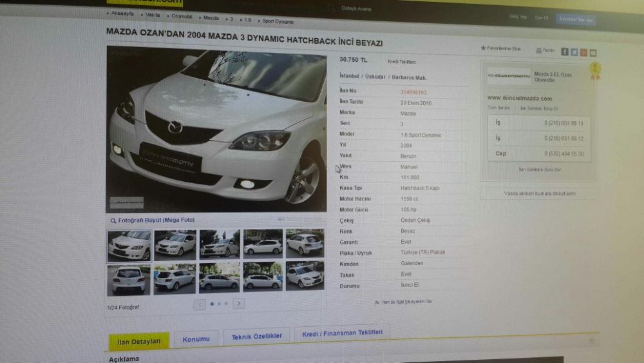Select the second gallery pagination dot

coord(219,304)
